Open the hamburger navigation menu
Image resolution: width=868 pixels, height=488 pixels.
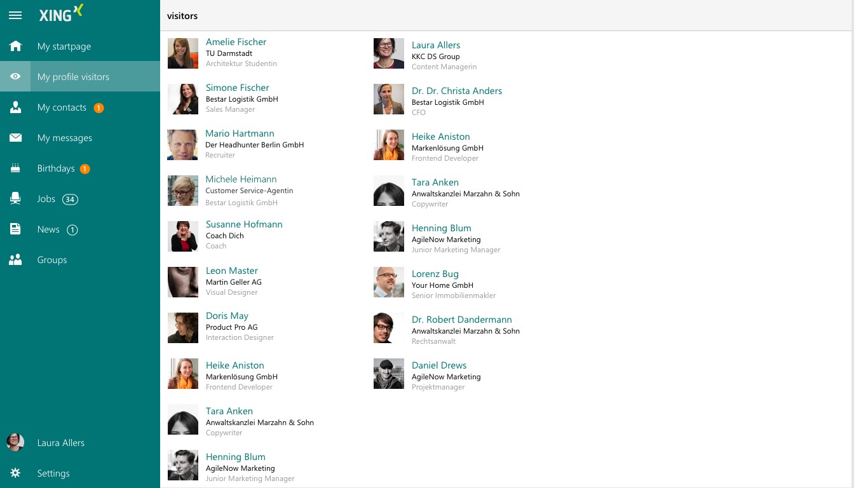(15, 15)
